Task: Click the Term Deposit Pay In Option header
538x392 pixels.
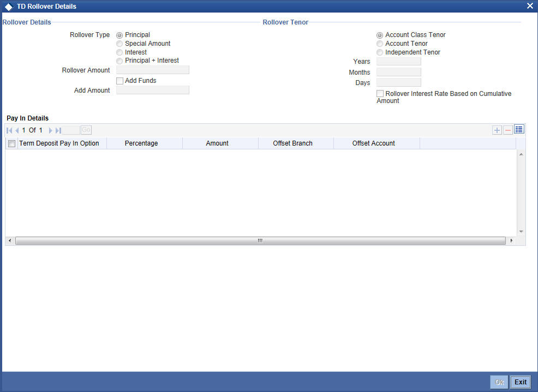Action: (x=59, y=143)
